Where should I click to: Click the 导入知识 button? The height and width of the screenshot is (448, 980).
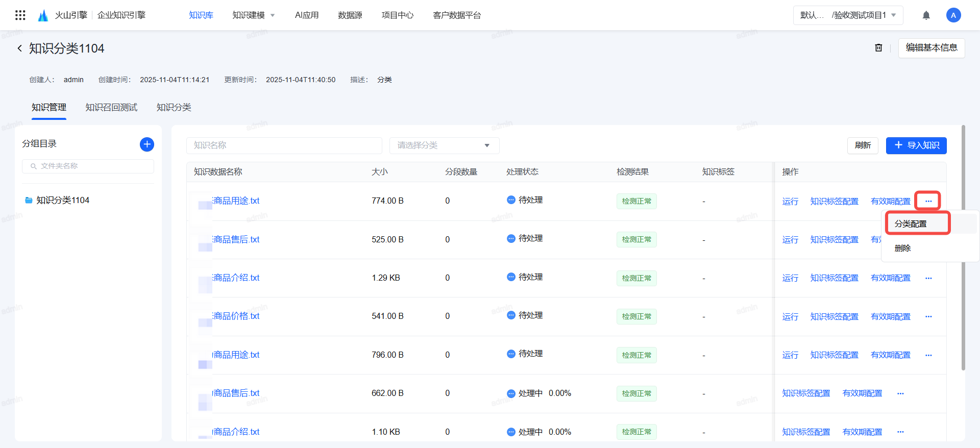(916, 145)
